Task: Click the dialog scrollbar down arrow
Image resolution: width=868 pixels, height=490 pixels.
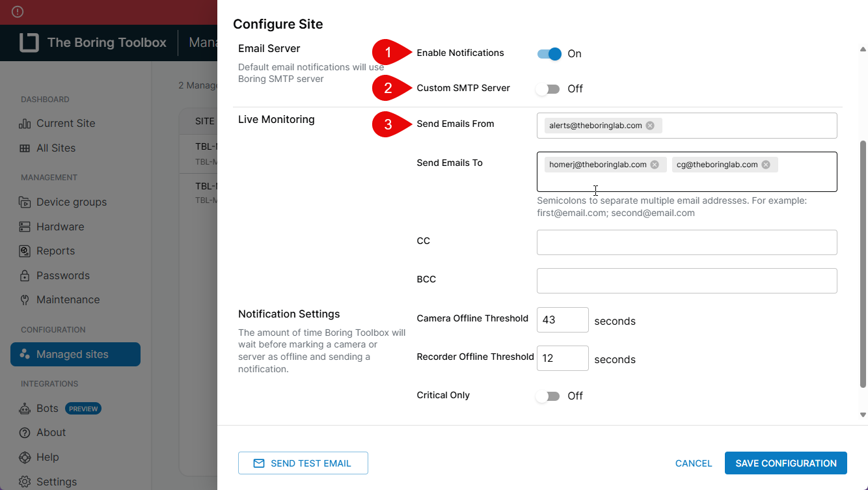Action: (863, 415)
